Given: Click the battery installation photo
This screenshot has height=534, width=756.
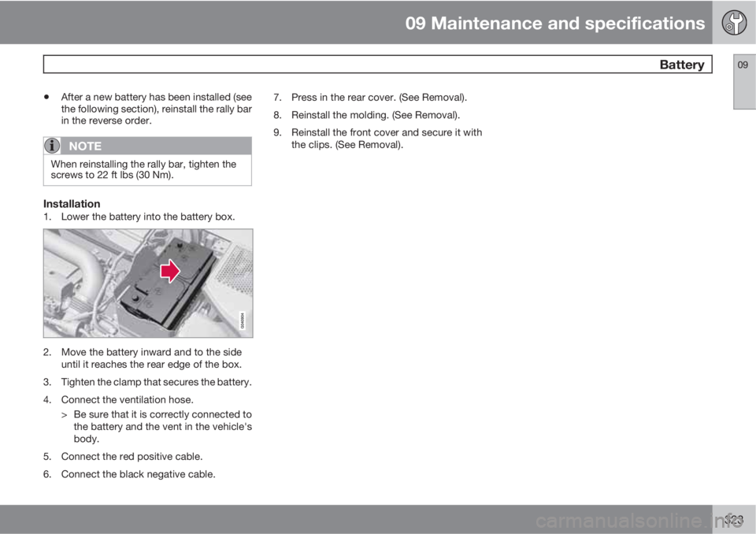Looking at the screenshot, I should click(x=148, y=284).
